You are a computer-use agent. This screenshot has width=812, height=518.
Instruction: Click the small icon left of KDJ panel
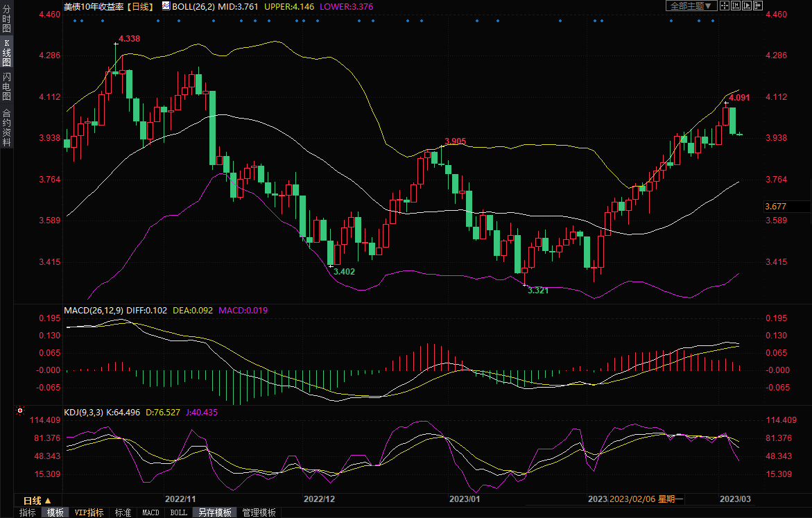pyautogui.click(x=19, y=412)
